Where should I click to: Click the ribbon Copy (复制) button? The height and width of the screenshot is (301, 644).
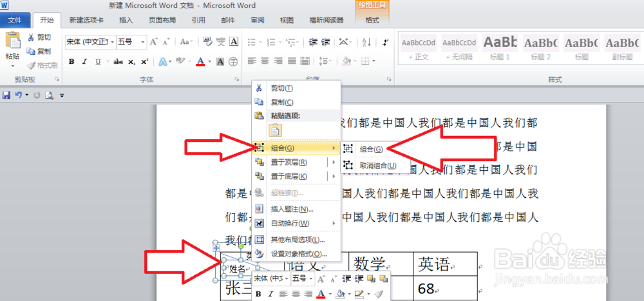(39, 52)
